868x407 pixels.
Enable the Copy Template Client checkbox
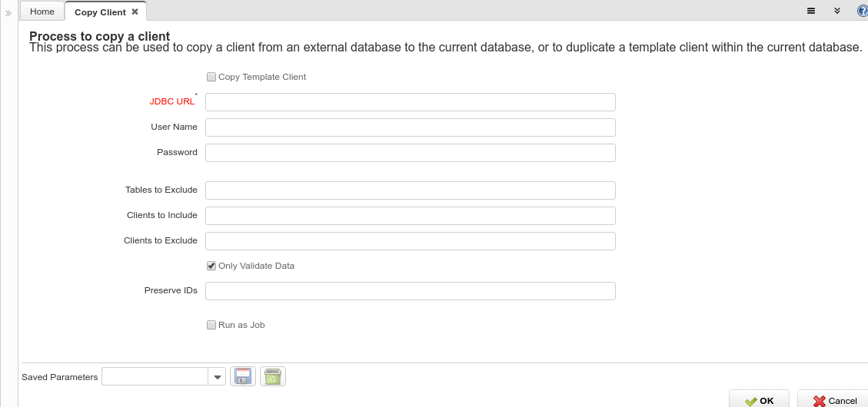211,77
